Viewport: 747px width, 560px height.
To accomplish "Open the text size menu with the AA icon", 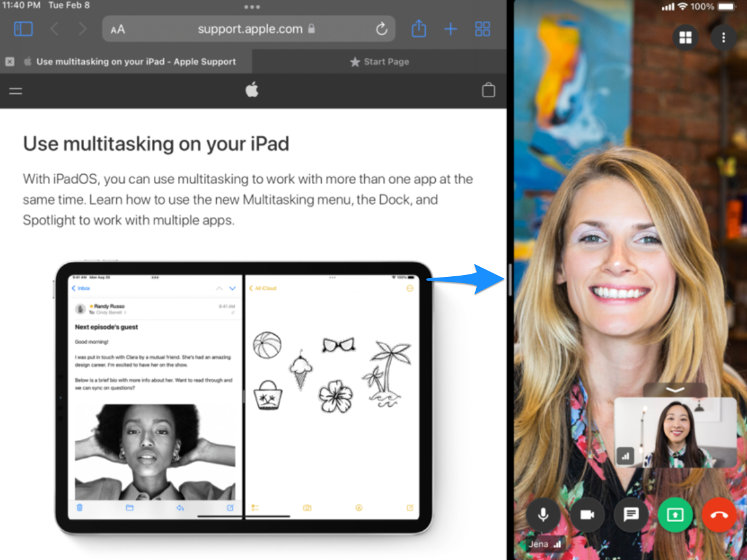I will [118, 29].
